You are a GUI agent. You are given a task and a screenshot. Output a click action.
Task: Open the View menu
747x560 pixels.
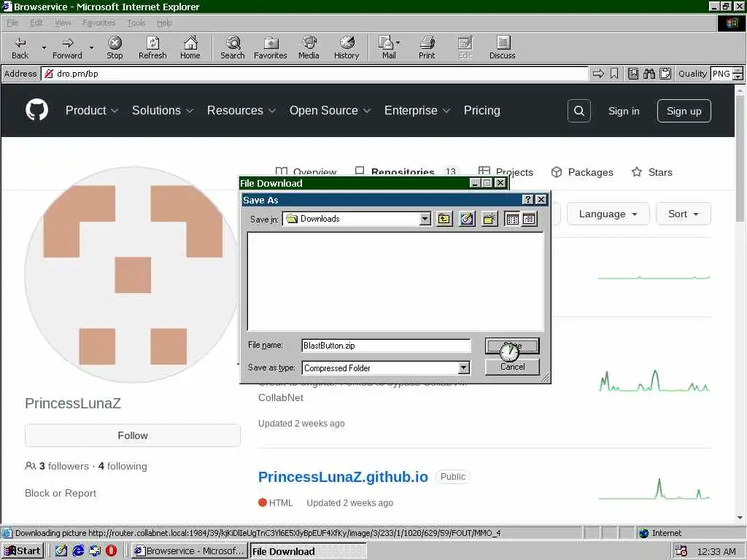[x=63, y=23]
